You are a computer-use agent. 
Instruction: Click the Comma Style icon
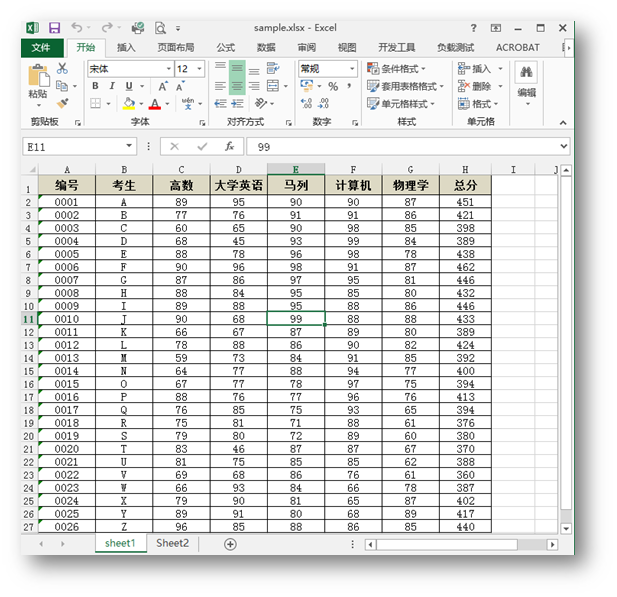point(349,86)
